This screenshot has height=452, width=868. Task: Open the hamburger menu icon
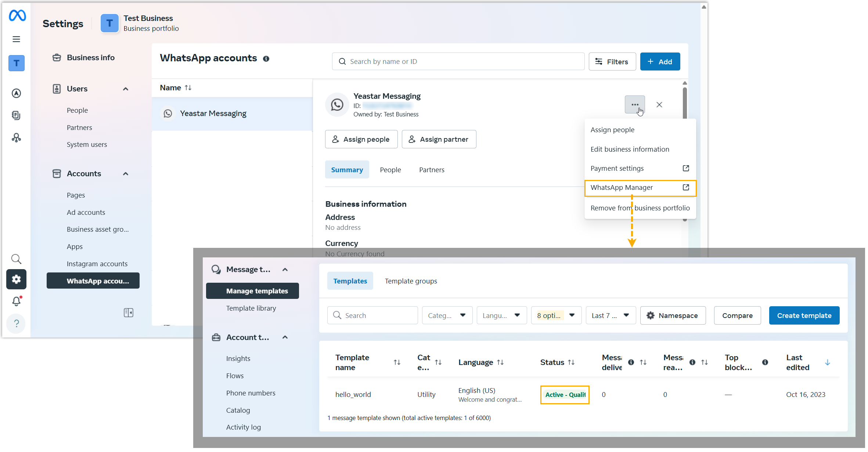tap(16, 39)
